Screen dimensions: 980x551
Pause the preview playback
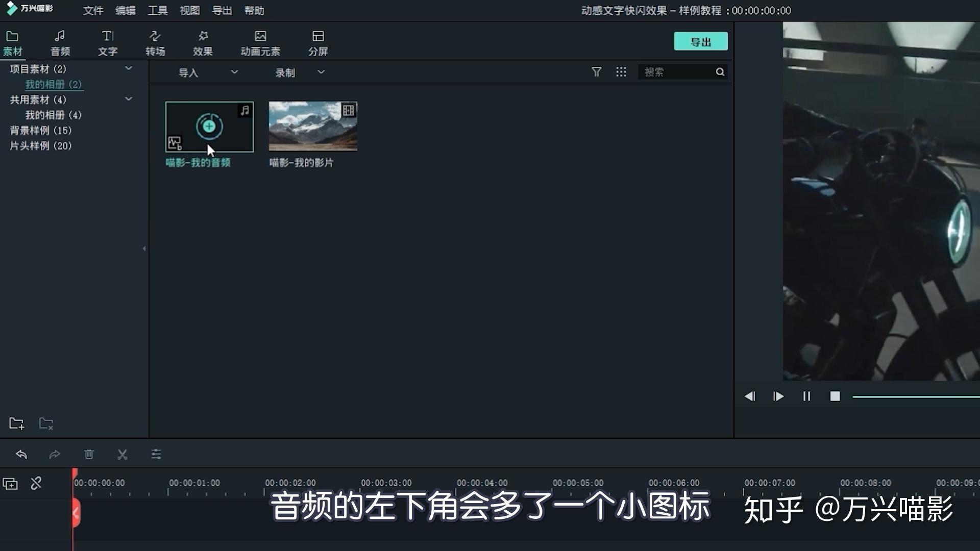(x=806, y=396)
